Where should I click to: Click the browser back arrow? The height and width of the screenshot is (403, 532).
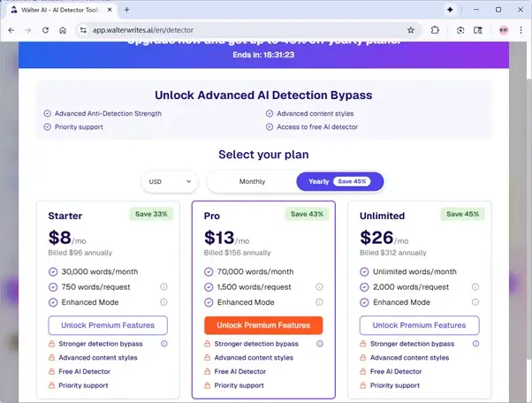point(11,29)
